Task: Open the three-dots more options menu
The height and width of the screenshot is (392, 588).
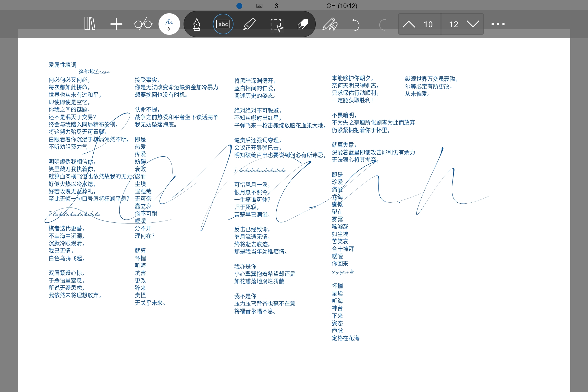Action: point(498,24)
